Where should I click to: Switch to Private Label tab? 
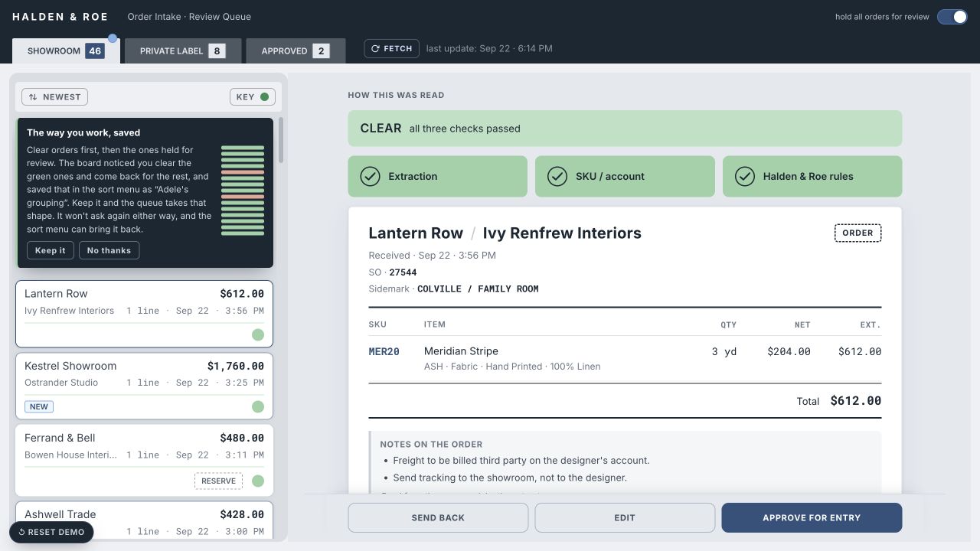click(183, 51)
